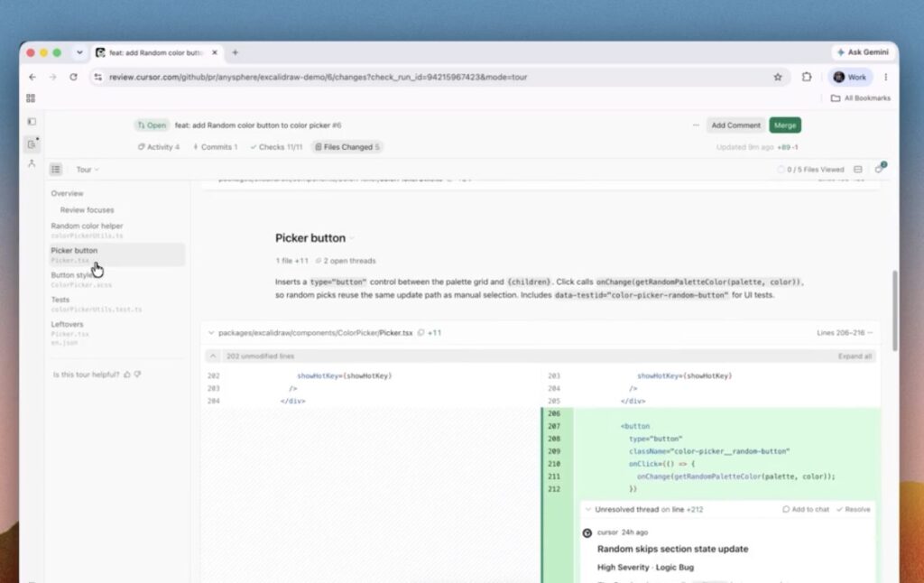The height and width of the screenshot is (583, 924).
Task: Click the Lines 206–216 label
Action: pos(840,332)
